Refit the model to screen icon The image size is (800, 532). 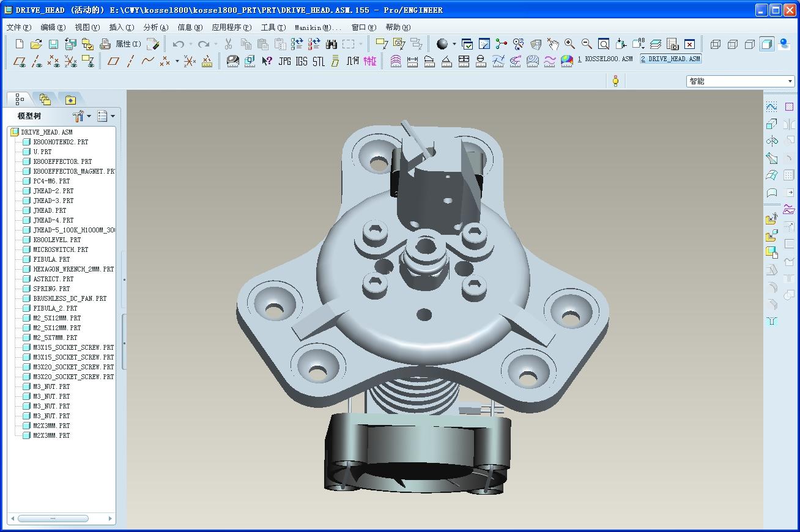pos(604,44)
